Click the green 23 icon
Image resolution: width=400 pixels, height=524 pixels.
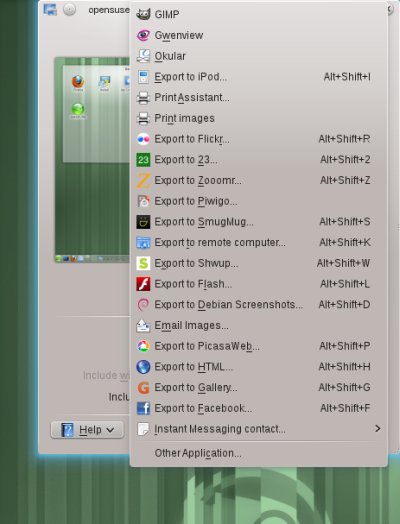(143, 160)
